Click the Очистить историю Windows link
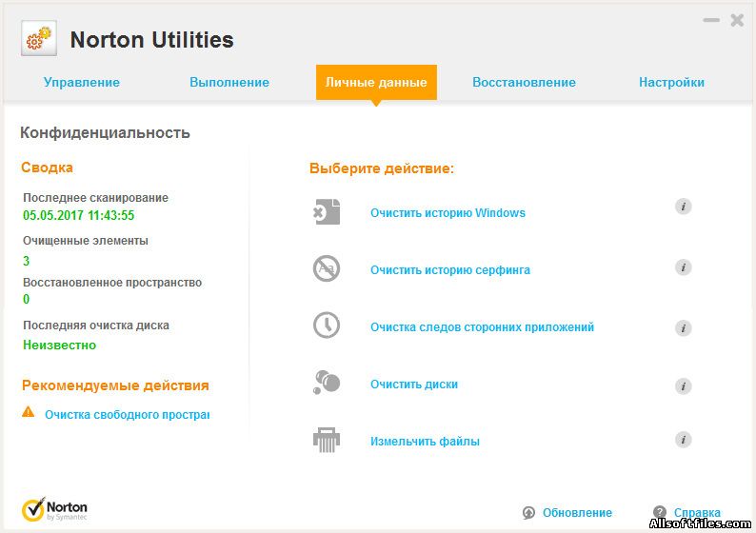Image resolution: width=756 pixels, height=533 pixels. point(448,213)
